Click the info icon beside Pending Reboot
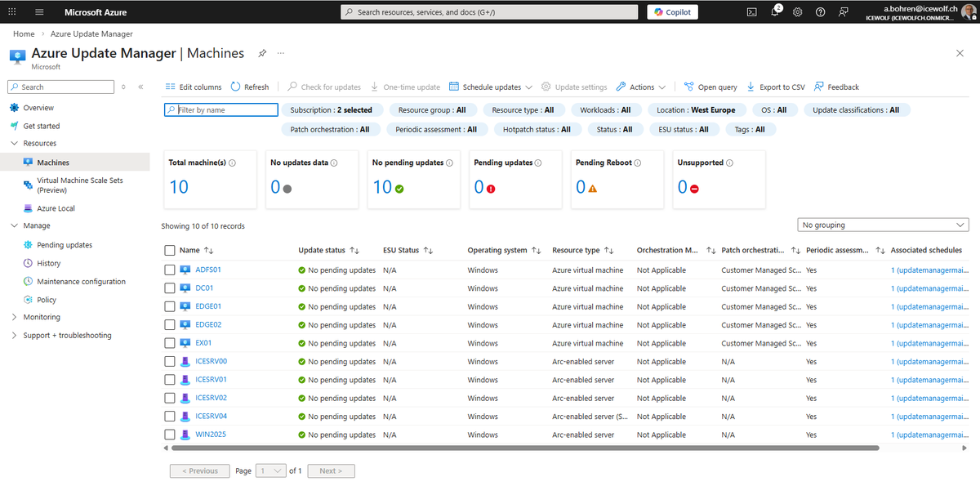Viewport: 980px width, 486px height. [639, 163]
